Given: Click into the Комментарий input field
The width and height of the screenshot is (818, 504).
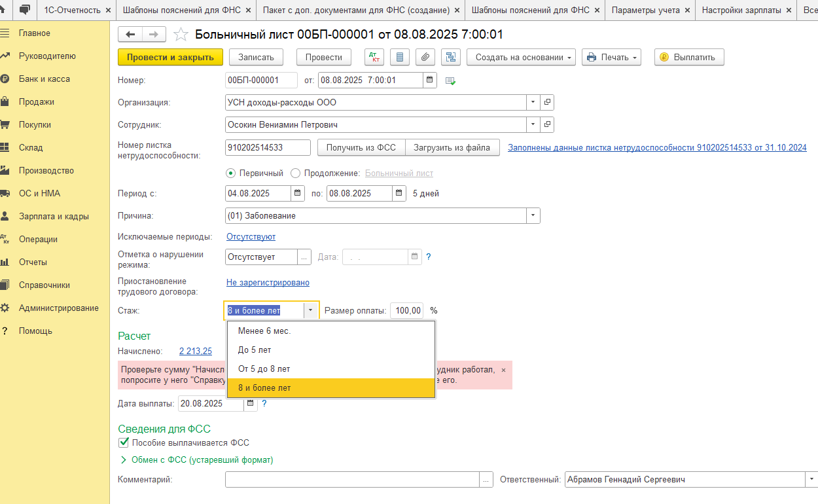Looking at the screenshot, I should click(352, 480).
